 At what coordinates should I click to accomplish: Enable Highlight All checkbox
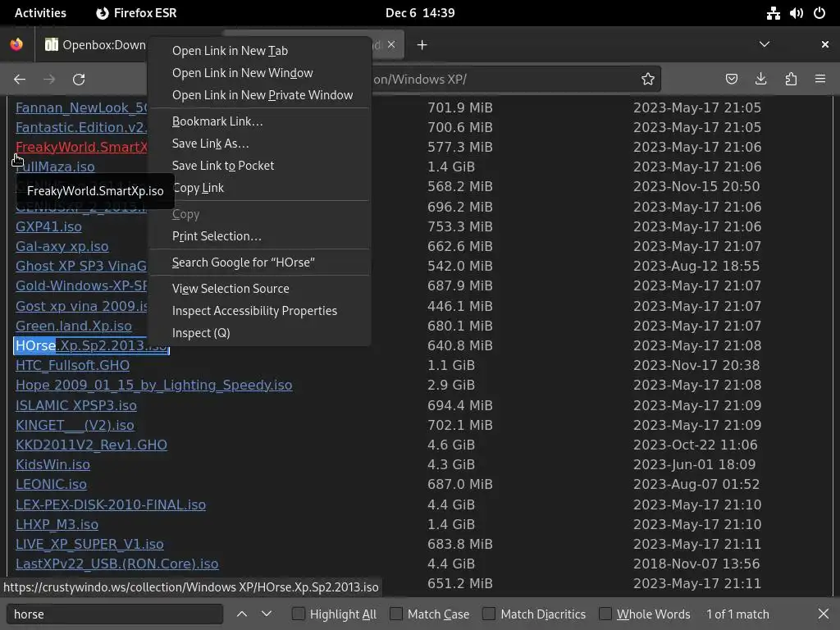click(x=299, y=614)
